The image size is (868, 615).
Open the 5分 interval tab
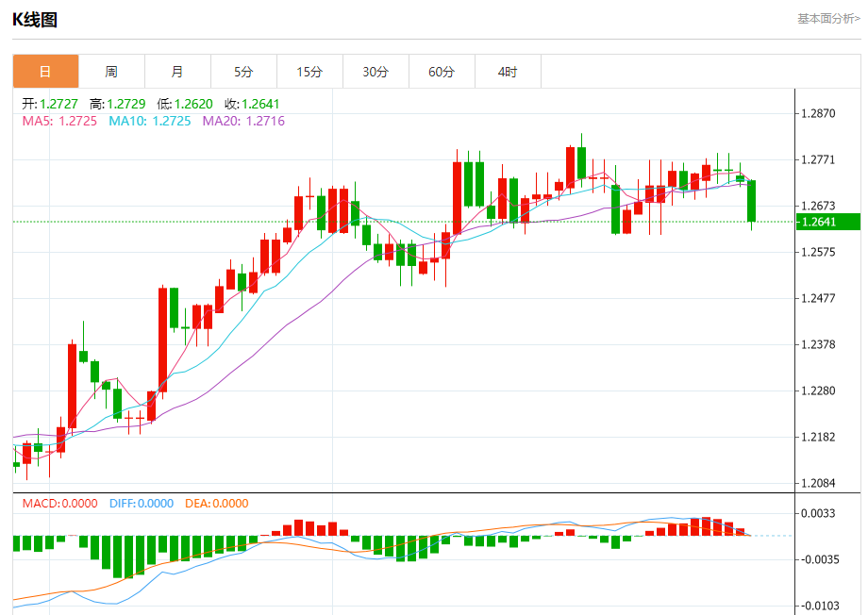(243, 72)
